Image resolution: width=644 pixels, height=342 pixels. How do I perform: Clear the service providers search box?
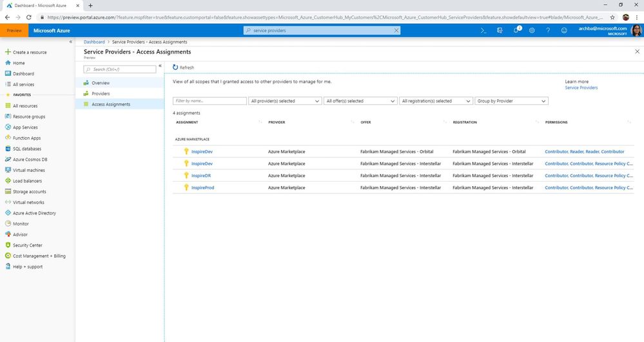point(396,30)
